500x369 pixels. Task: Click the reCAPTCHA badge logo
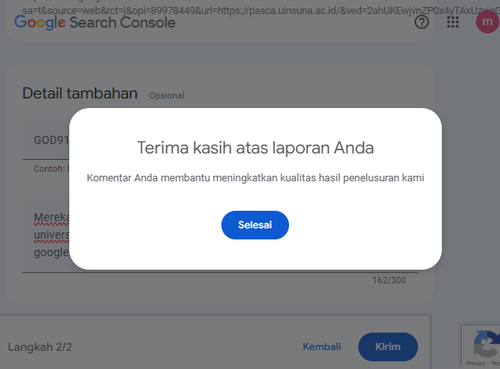[487, 344]
